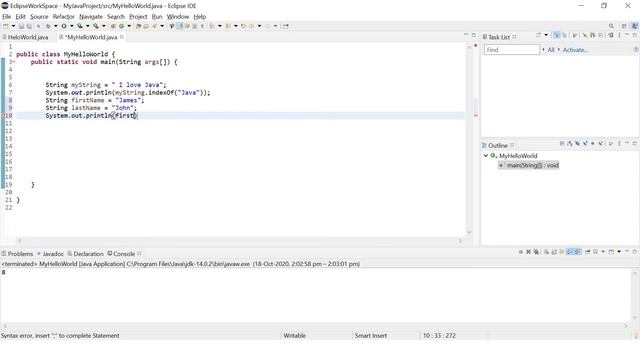Switch to the Javadoc tab

50,254
